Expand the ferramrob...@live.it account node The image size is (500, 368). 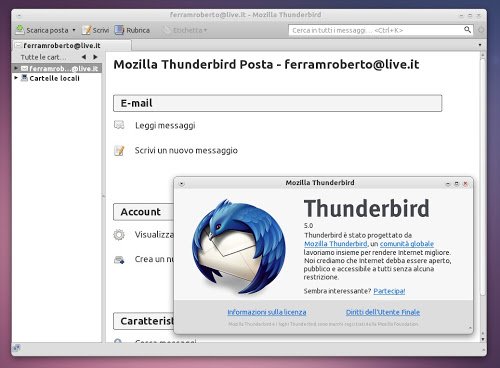click(16, 68)
